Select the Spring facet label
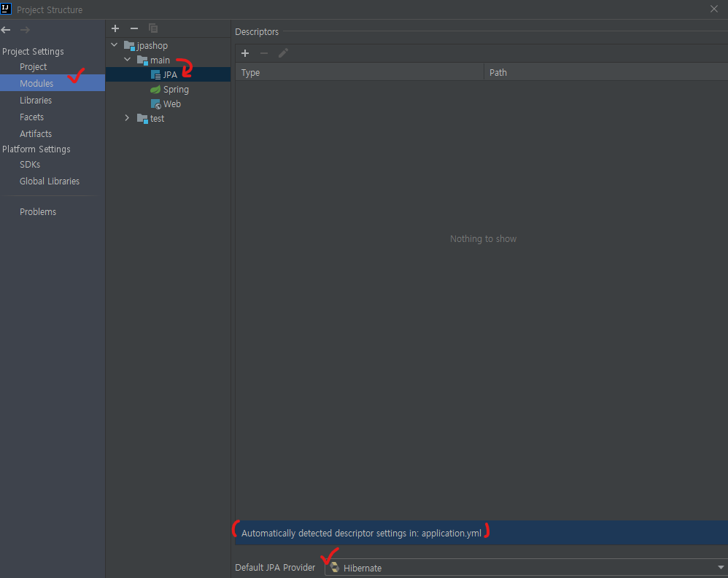This screenshot has width=728, height=578. [176, 90]
